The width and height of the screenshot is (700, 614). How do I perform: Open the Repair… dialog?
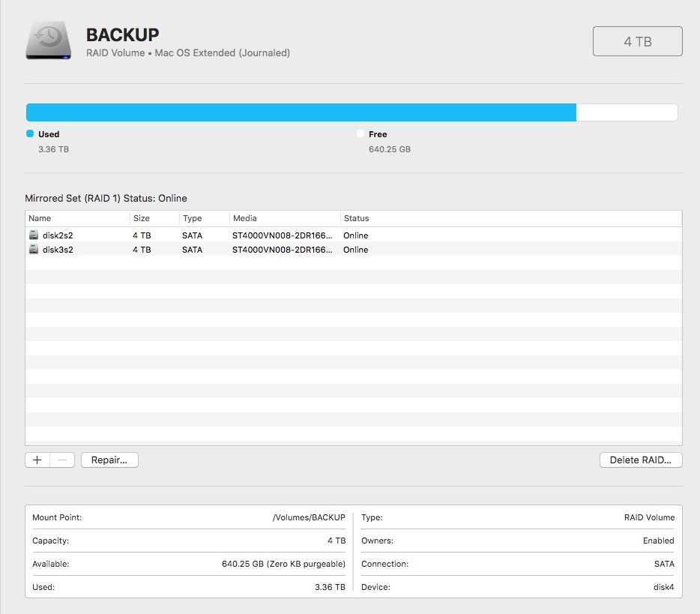pyautogui.click(x=109, y=460)
